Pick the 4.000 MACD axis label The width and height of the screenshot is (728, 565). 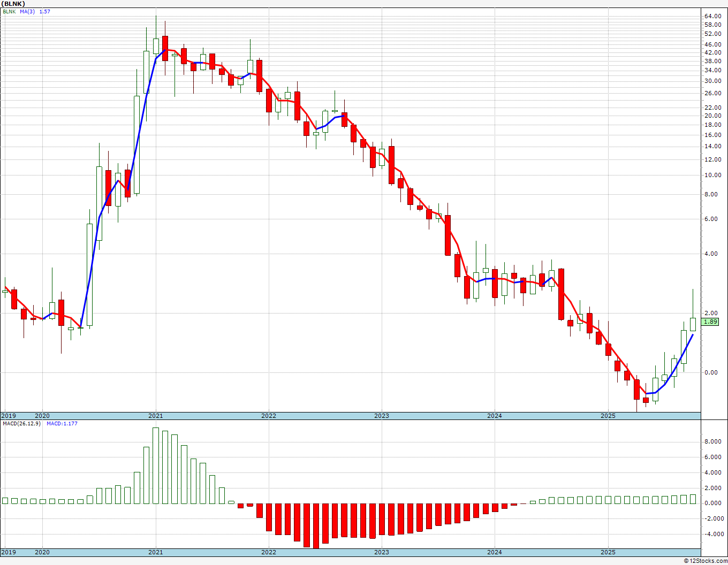coord(714,472)
